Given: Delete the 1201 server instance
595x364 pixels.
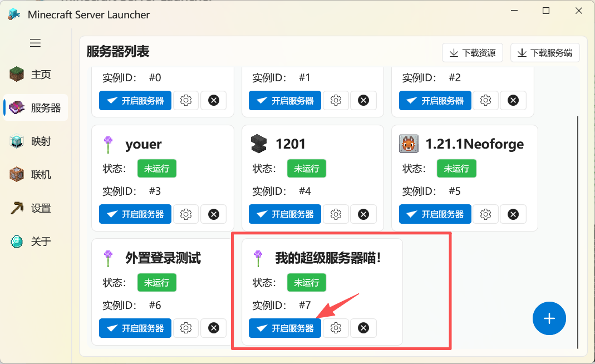Looking at the screenshot, I should [x=363, y=214].
